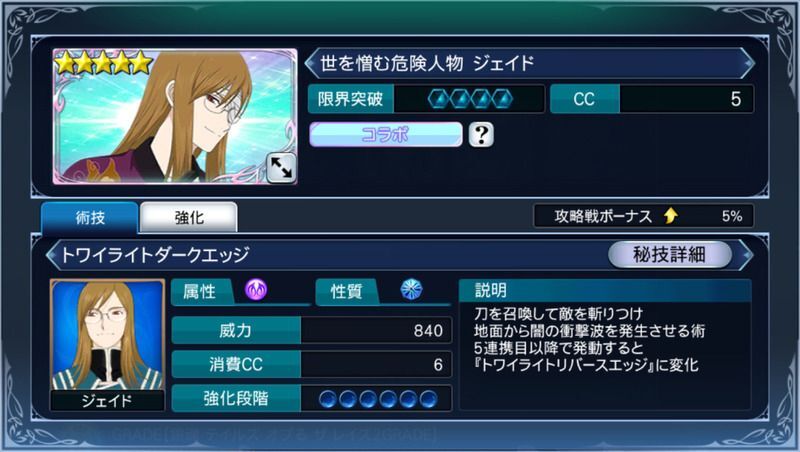Click the first 強化段階 blue orb

[328, 398]
